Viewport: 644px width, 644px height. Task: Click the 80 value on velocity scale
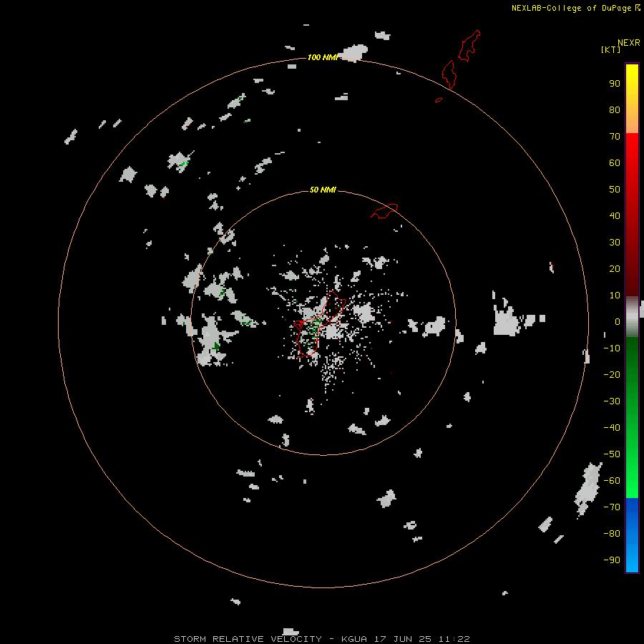(615, 110)
